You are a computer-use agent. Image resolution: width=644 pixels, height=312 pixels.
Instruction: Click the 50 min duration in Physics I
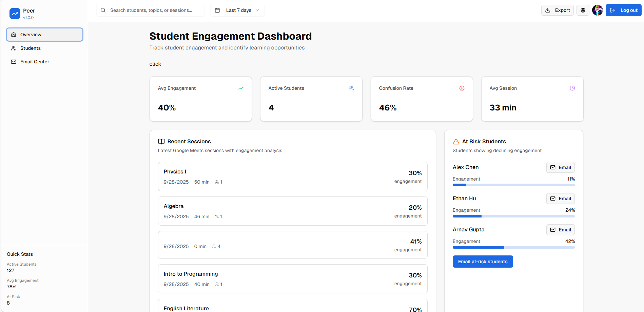[x=202, y=182]
